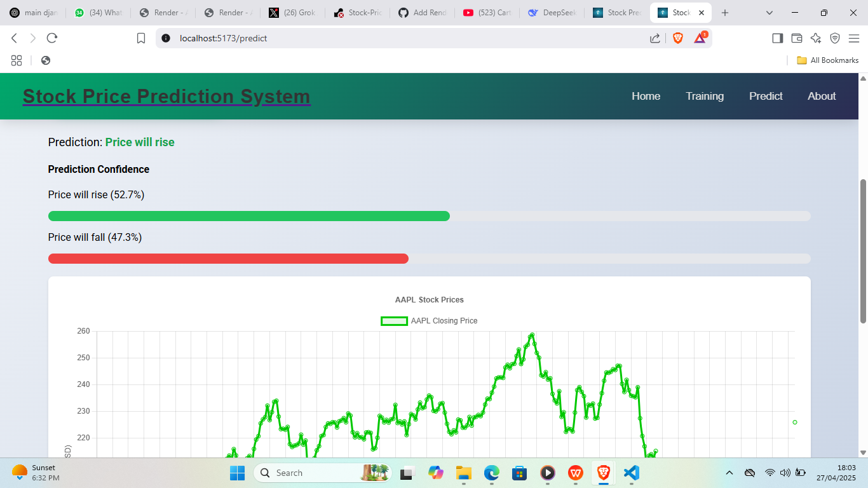
Task: Click the globe bookmark icon
Action: [x=46, y=60]
